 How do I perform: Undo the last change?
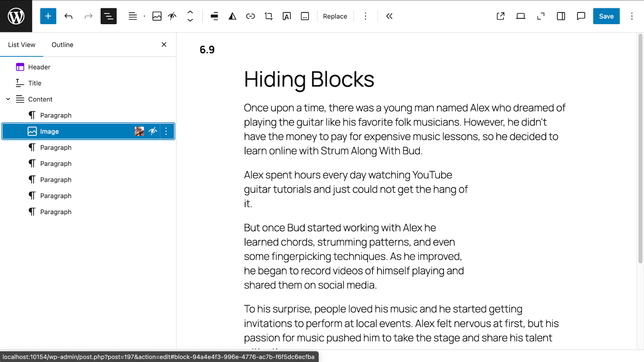coord(68,16)
